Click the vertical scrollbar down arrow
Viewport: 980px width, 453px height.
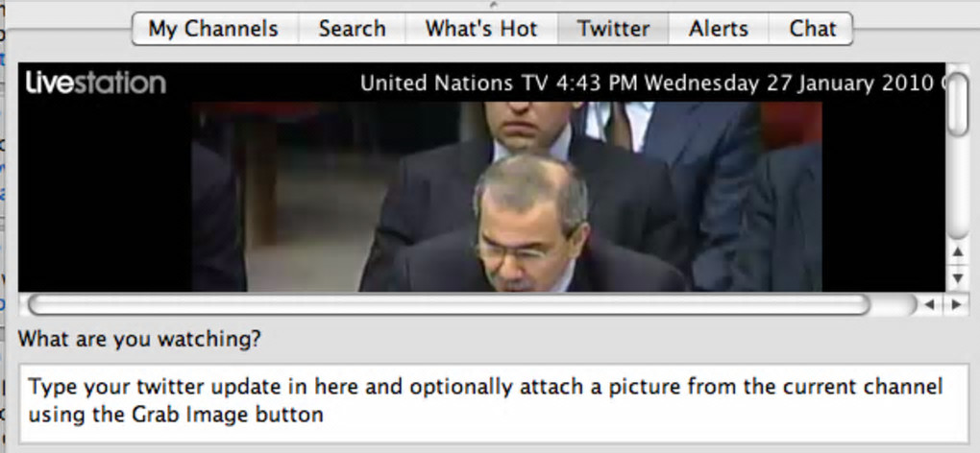(958, 276)
